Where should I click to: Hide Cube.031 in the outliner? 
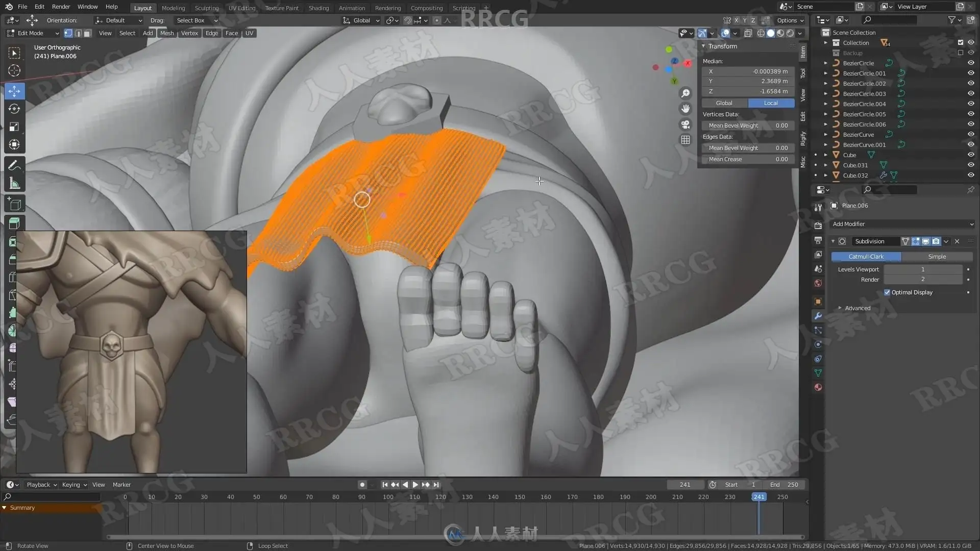tap(971, 165)
